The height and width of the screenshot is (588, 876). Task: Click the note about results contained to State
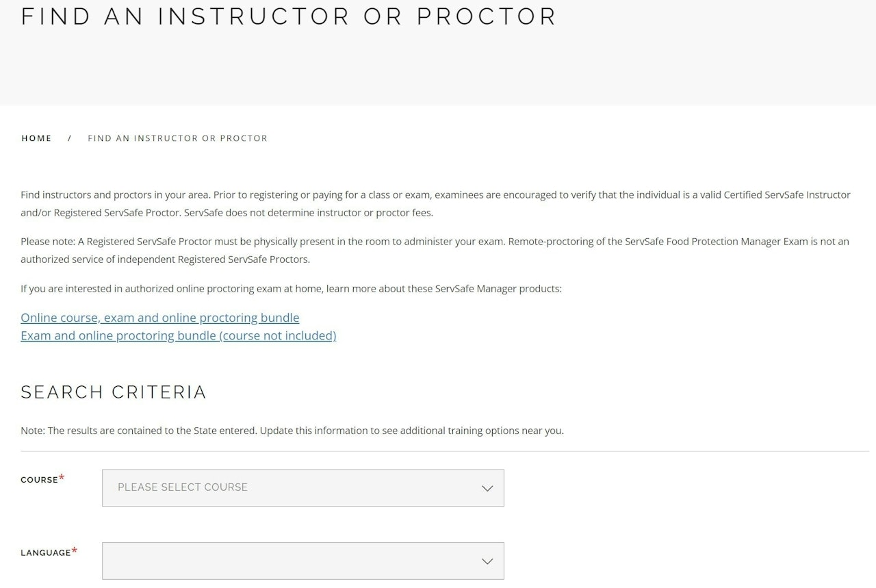pyautogui.click(x=292, y=431)
